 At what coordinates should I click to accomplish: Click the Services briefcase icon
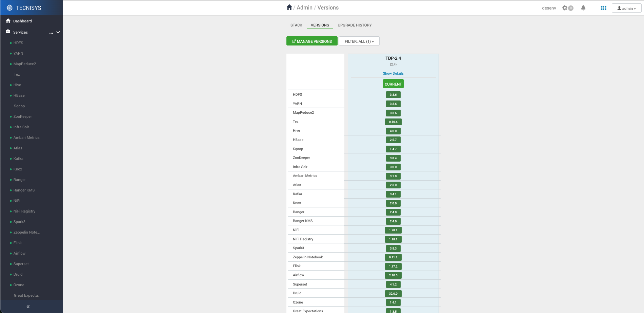pyautogui.click(x=8, y=32)
